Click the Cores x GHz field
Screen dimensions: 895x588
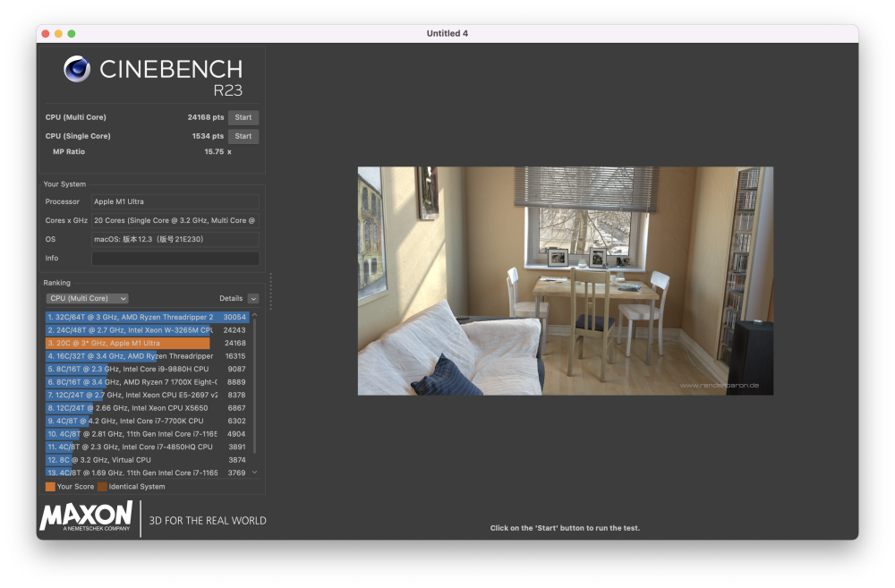[x=175, y=220]
